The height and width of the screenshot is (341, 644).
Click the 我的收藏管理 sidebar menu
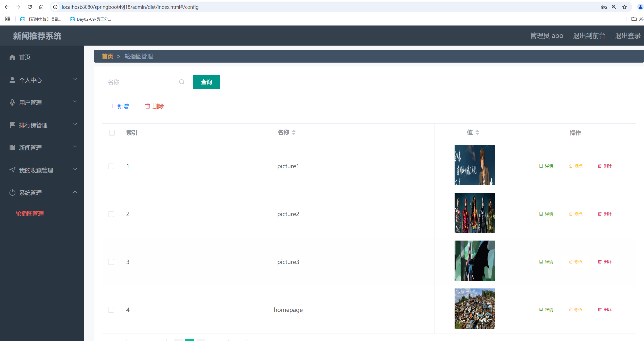pyautogui.click(x=42, y=170)
